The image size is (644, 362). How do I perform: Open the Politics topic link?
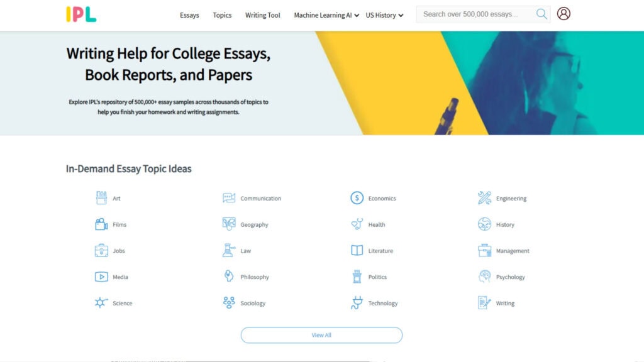[x=377, y=277]
